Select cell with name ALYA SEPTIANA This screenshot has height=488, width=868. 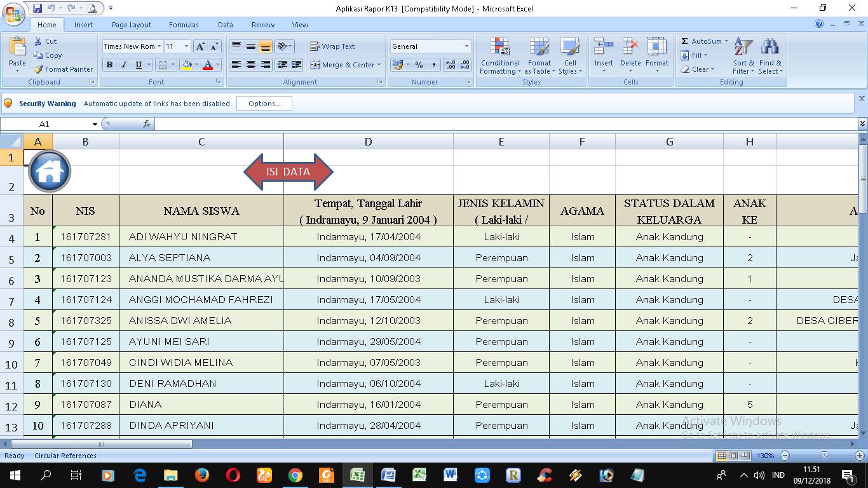201,258
